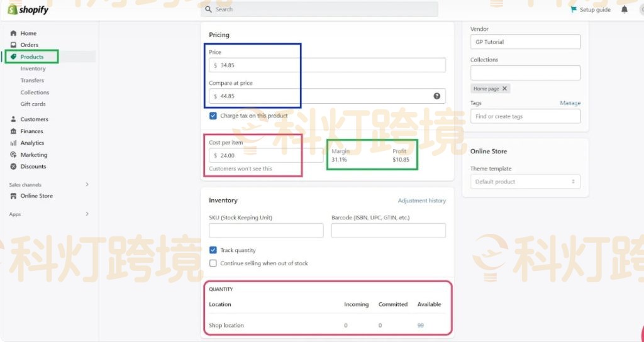The height and width of the screenshot is (342, 644).
Task: Expand the Apps section chevron
Action: (x=87, y=214)
